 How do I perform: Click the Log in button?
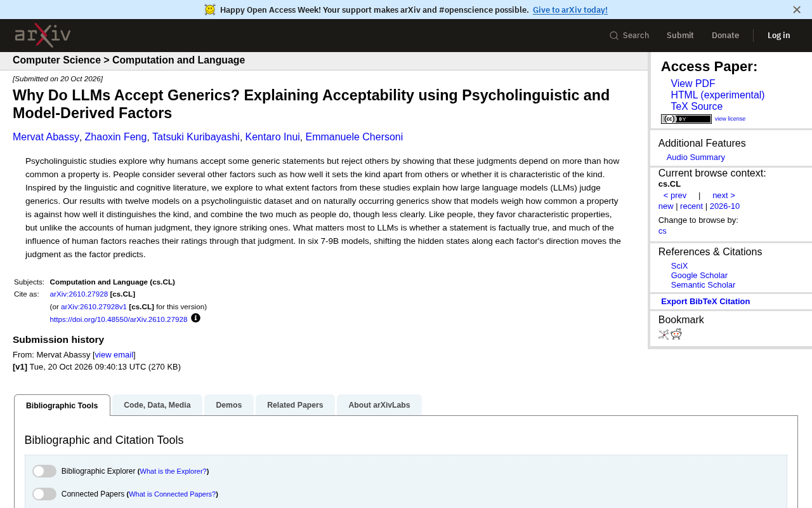tap(778, 36)
